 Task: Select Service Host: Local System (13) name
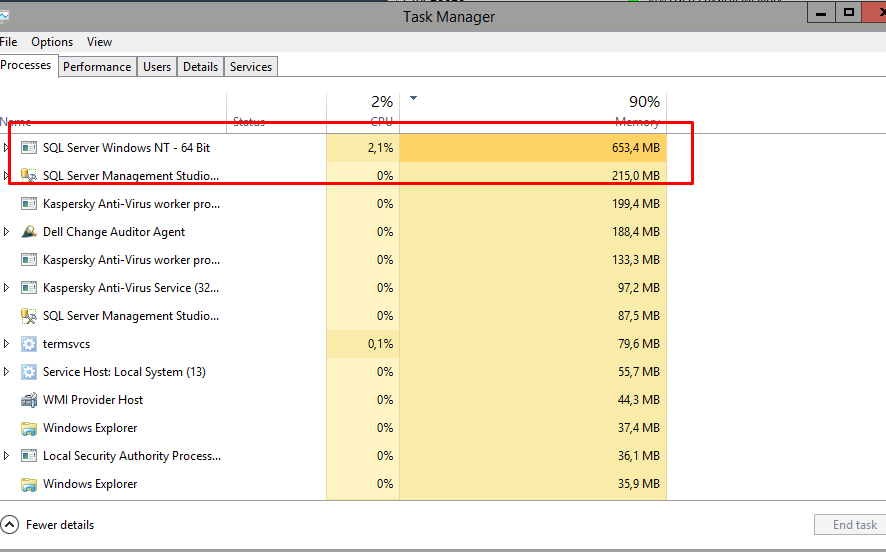[x=124, y=372]
